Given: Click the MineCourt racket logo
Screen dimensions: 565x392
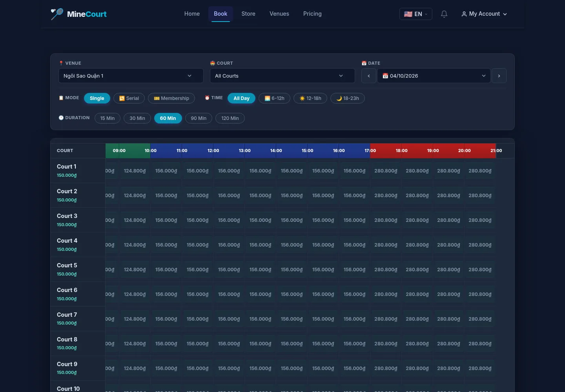Looking at the screenshot, I should point(57,14).
